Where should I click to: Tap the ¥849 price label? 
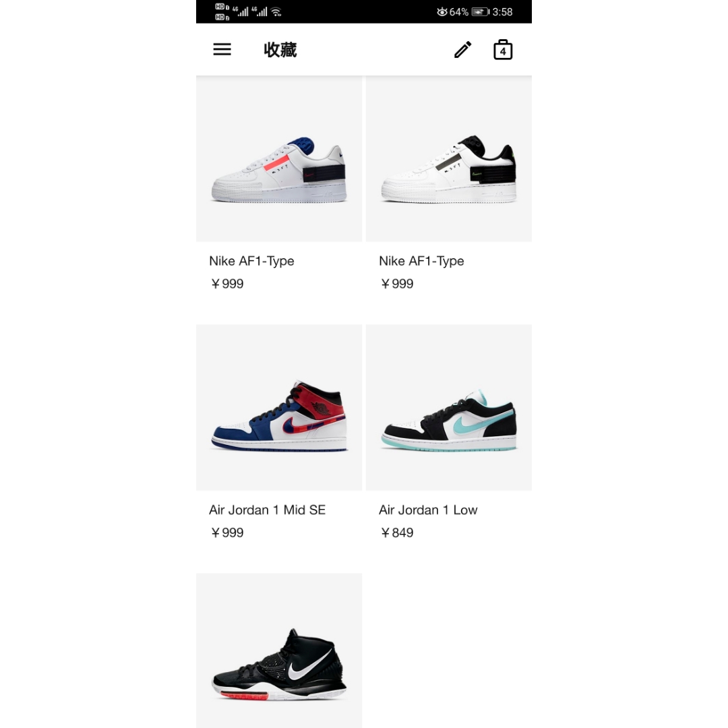click(x=397, y=533)
